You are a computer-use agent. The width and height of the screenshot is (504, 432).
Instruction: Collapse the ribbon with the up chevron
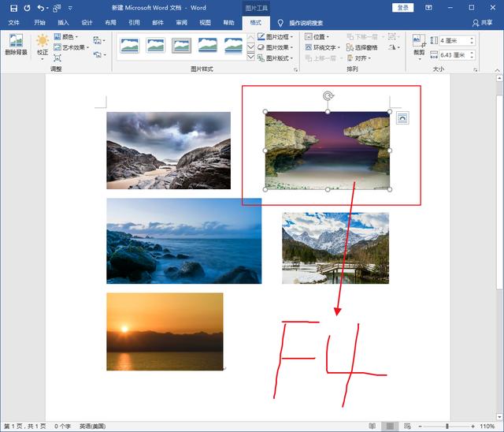[x=497, y=70]
